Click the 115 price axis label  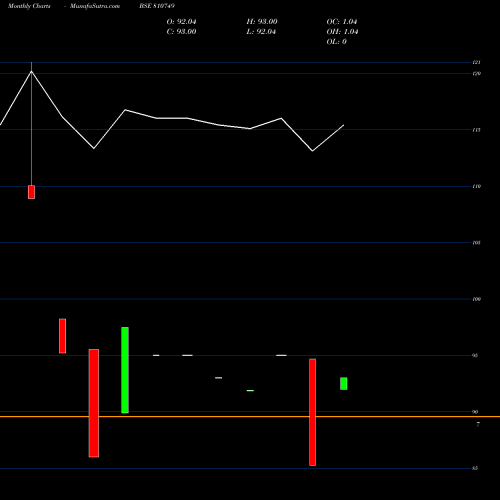[x=477, y=130]
